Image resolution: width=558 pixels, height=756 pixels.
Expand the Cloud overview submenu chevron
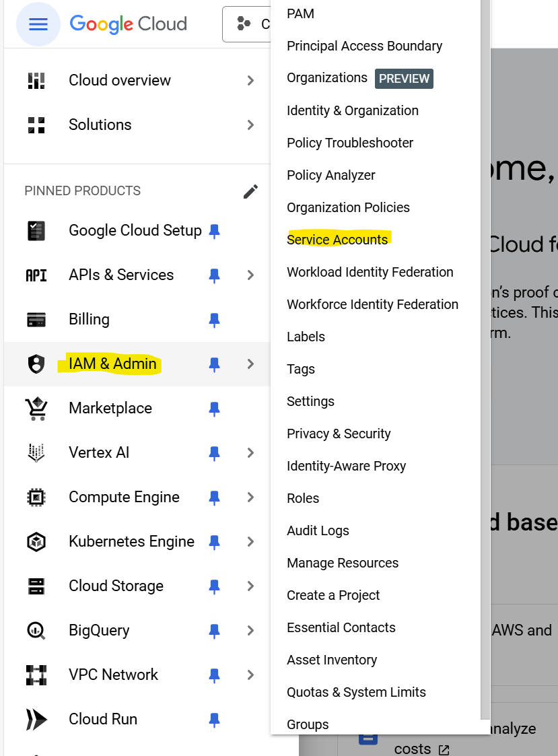pyautogui.click(x=250, y=81)
